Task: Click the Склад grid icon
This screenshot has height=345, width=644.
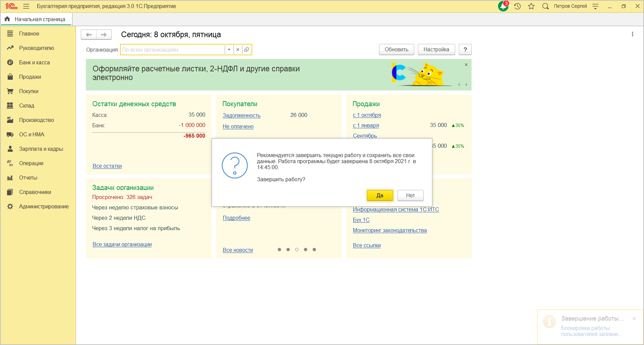Action: click(10, 106)
